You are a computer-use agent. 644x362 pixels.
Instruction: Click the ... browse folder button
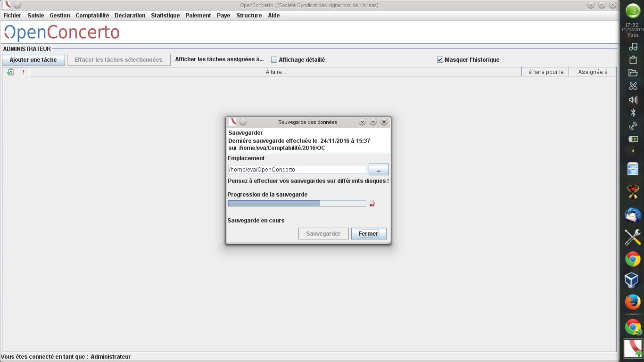coord(379,170)
